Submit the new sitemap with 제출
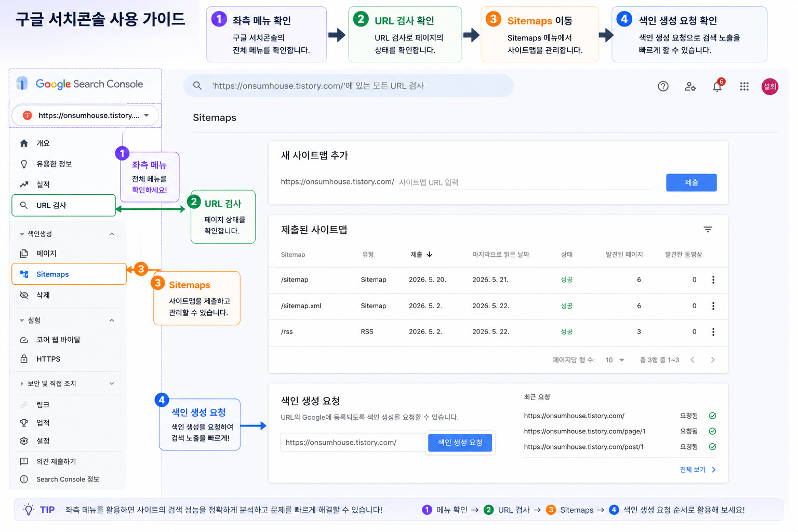The width and height of the screenshot is (798, 532). [x=691, y=182]
